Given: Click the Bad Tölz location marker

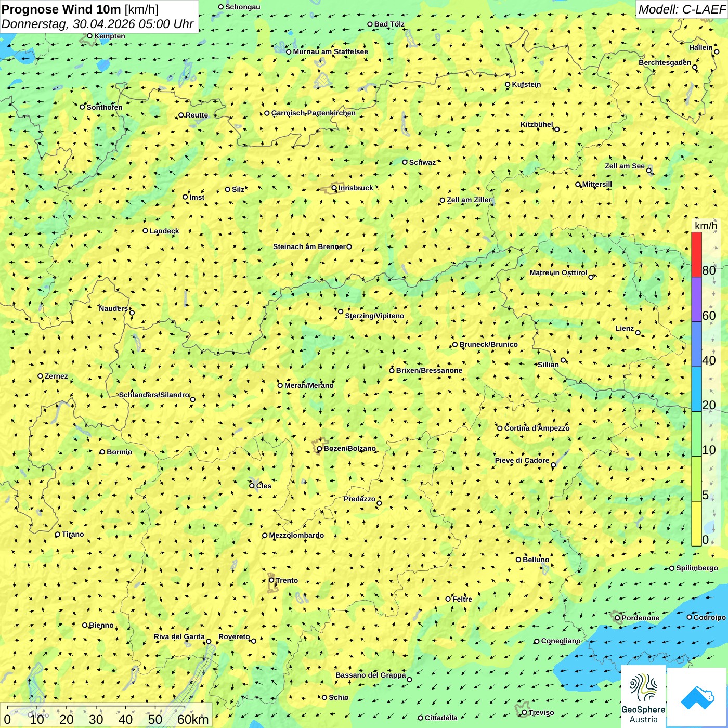Looking at the screenshot, I should coord(370,24).
